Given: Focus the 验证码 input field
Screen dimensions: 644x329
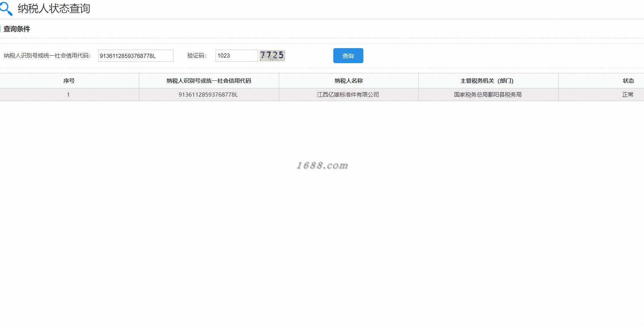Looking at the screenshot, I should (x=237, y=56).
